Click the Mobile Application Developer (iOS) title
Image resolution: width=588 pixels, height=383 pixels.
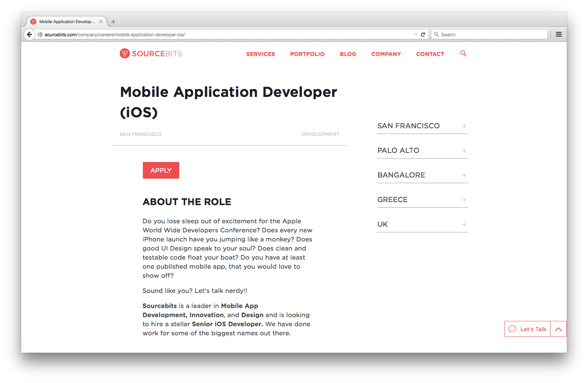tap(228, 102)
